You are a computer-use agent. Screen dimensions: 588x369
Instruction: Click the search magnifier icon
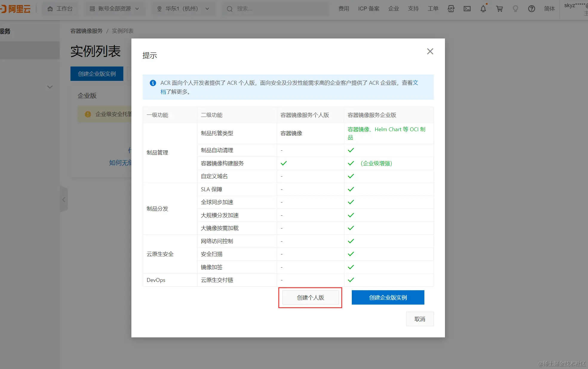230,9
